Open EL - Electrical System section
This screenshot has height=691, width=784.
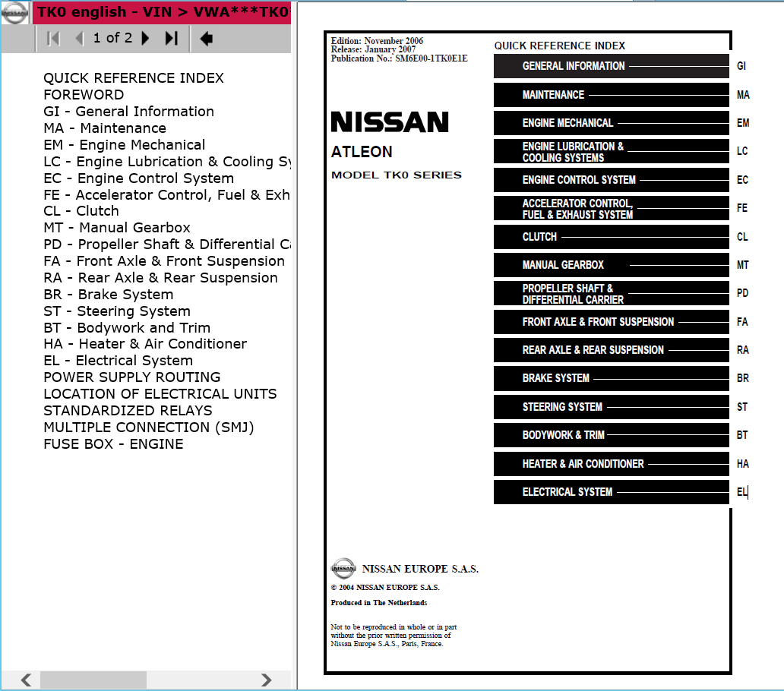[x=118, y=360]
